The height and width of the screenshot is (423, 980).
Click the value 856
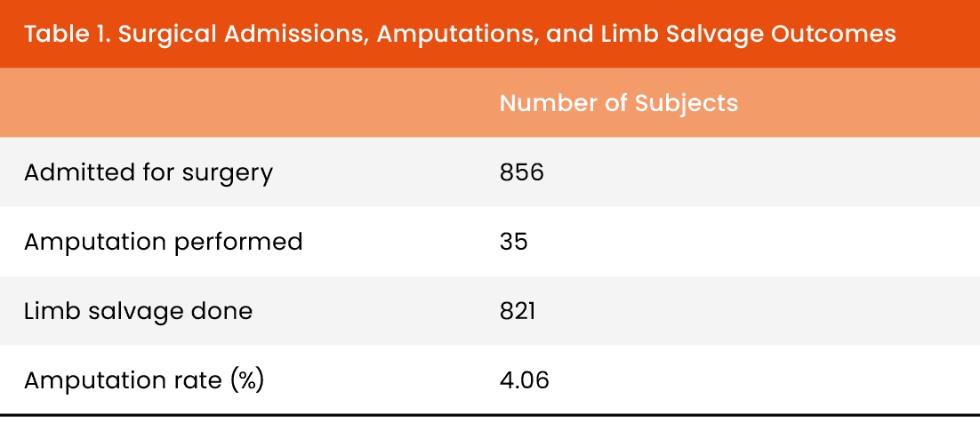coord(521,172)
